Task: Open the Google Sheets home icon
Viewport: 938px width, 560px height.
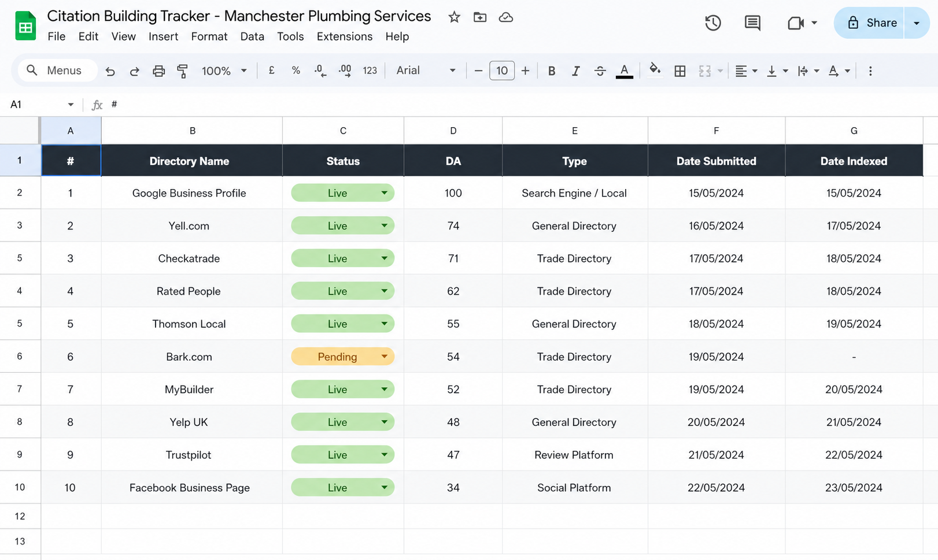Action: pyautogui.click(x=25, y=26)
